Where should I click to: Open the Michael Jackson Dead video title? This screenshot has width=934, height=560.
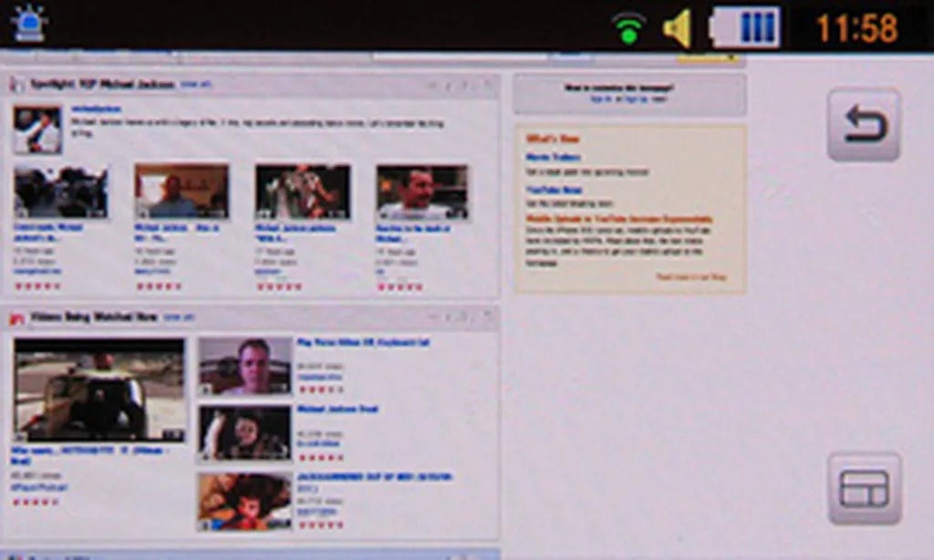(337, 410)
